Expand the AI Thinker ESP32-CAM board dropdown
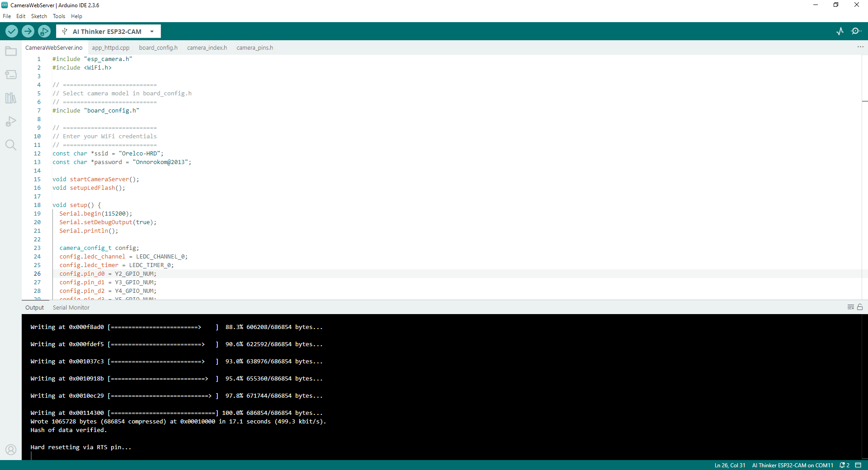 pyautogui.click(x=152, y=32)
